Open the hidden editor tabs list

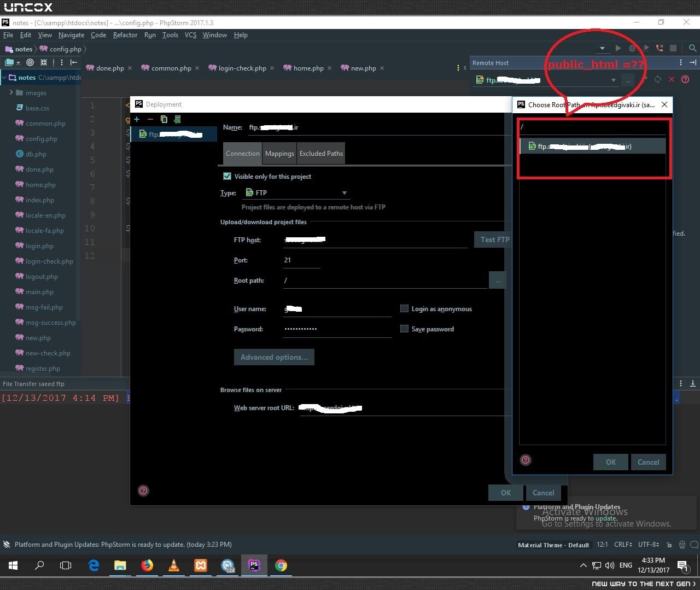461,68
